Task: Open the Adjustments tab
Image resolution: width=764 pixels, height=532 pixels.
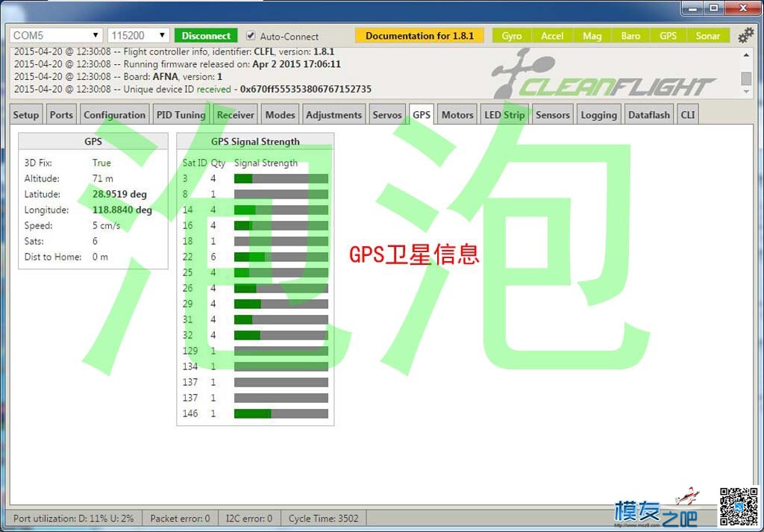Action: (334, 115)
